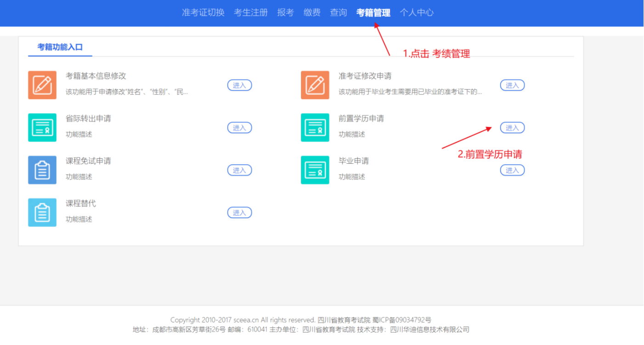644x345 pixels.
Task: Select the 考籍管理 navigation item
Action: 373,12
